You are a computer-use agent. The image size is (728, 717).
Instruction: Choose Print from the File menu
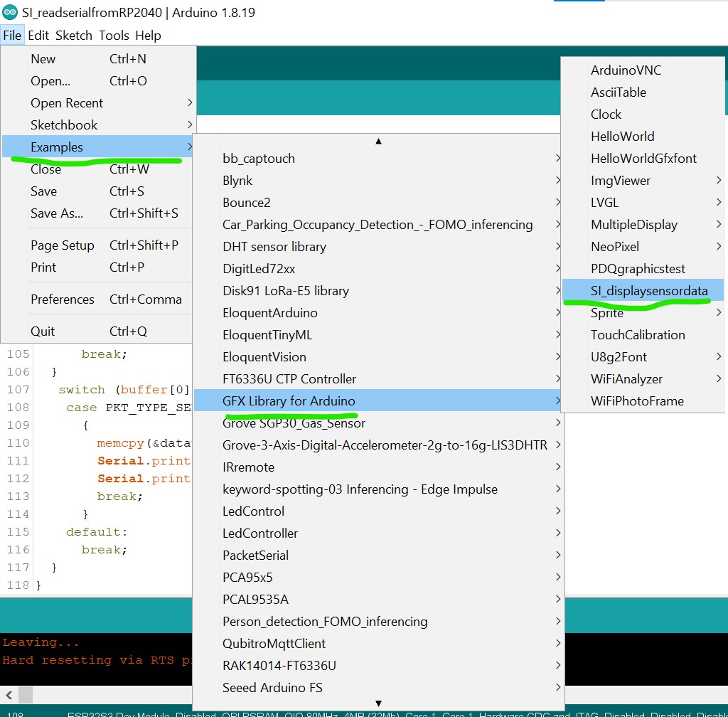click(97, 267)
